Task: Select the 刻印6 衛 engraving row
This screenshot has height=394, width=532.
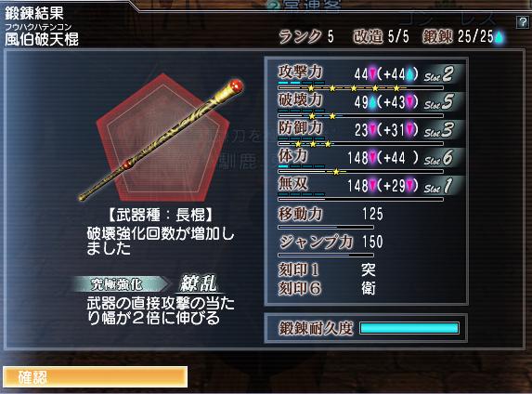Action: coord(327,288)
